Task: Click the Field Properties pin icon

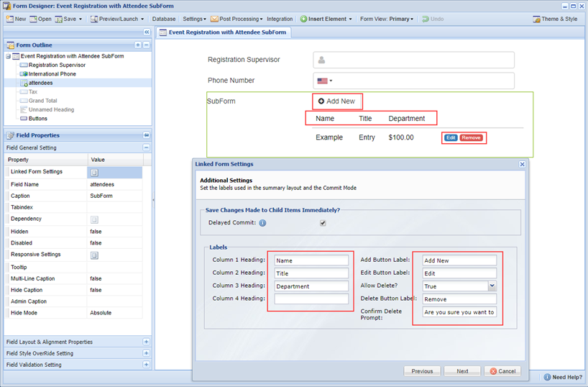Action: (146, 135)
